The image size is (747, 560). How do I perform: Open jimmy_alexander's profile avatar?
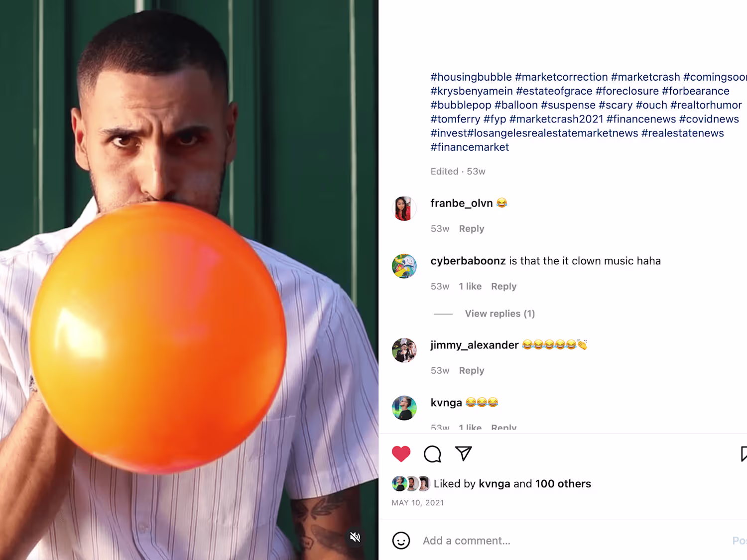pos(404,350)
